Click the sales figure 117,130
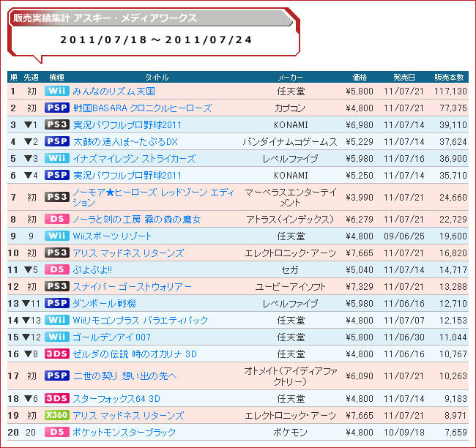Screen dimensions: 476x448 [x=450, y=91]
